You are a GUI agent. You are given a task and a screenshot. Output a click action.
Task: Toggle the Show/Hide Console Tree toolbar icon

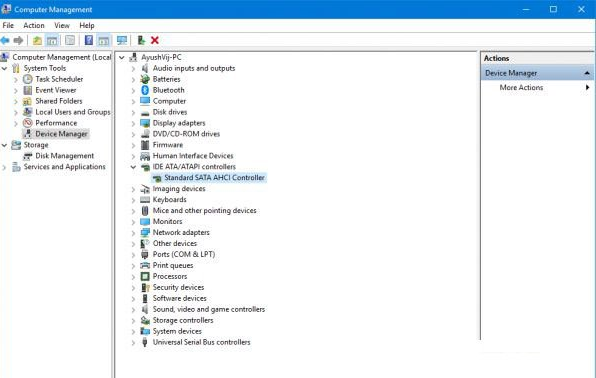[52, 40]
